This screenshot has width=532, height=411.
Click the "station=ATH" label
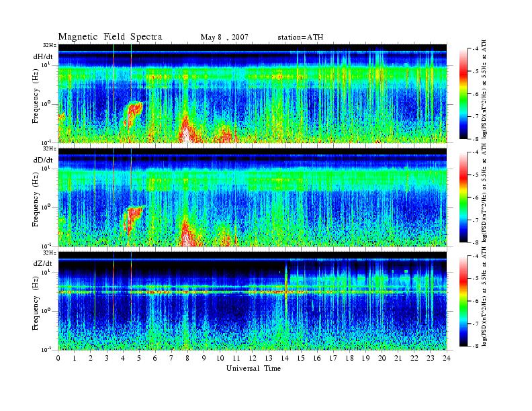tap(300, 38)
